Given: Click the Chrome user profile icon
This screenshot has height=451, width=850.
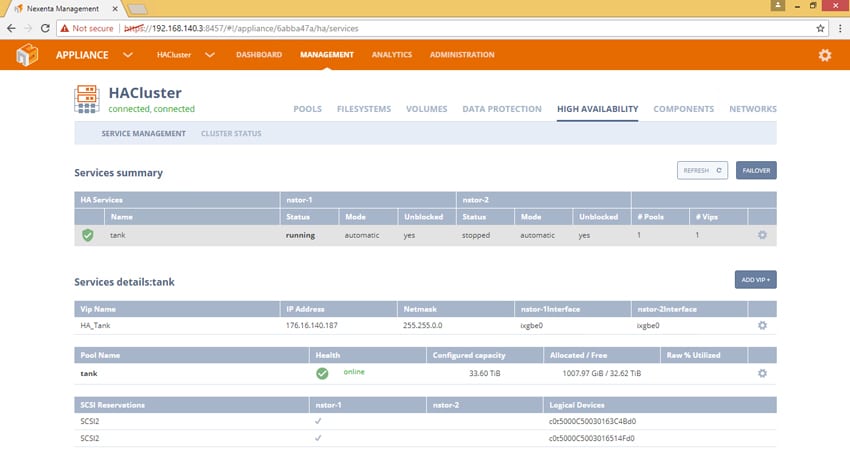Looking at the screenshot, I should (777, 5).
